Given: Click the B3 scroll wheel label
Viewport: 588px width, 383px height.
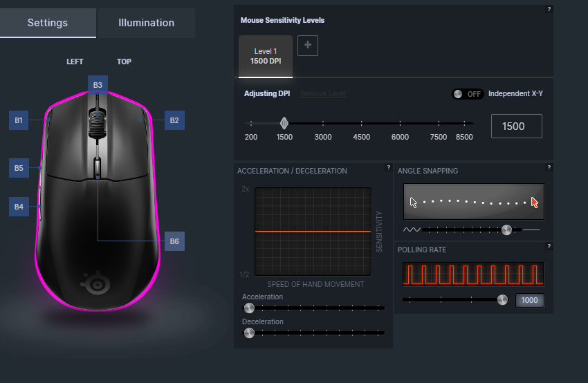Looking at the screenshot, I should pos(98,85).
